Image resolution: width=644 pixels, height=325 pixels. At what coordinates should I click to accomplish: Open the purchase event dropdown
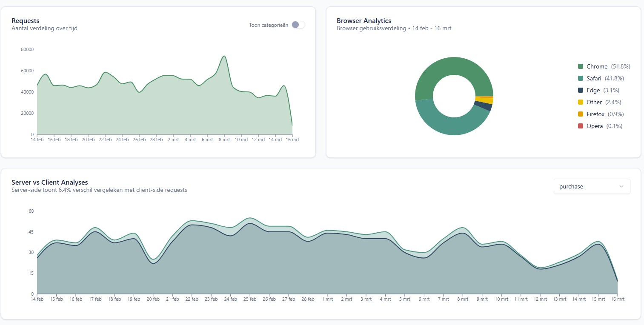[x=591, y=186]
